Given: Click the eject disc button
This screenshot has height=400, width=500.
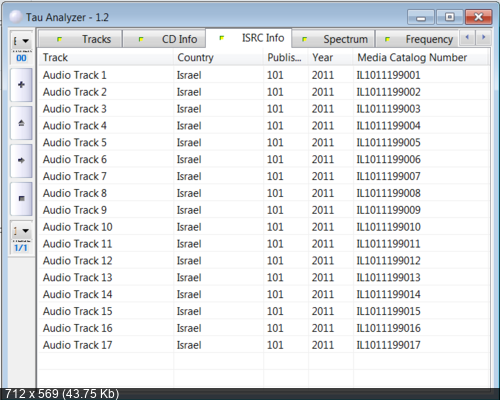Looking at the screenshot, I should (x=21, y=123).
